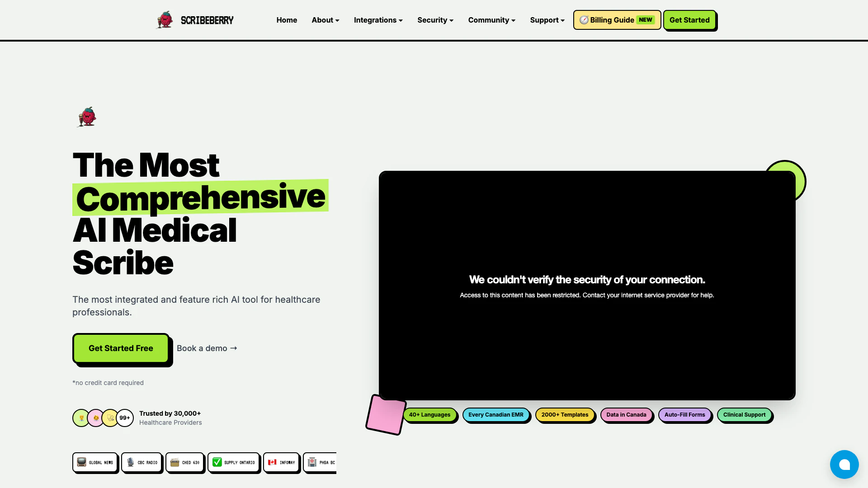Click the CBC Radio microphone icon
The width and height of the screenshot is (868, 488).
(130, 462)
